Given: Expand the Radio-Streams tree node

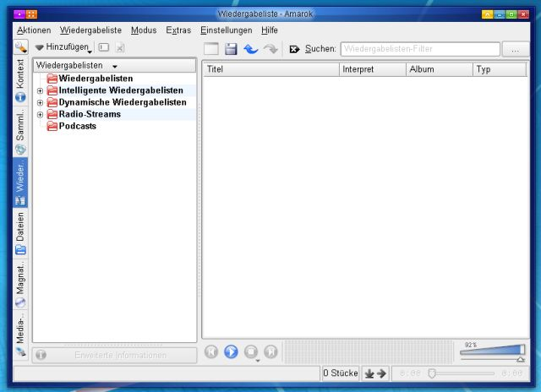Looking at the screenshot, I should [x=40, y=115].
